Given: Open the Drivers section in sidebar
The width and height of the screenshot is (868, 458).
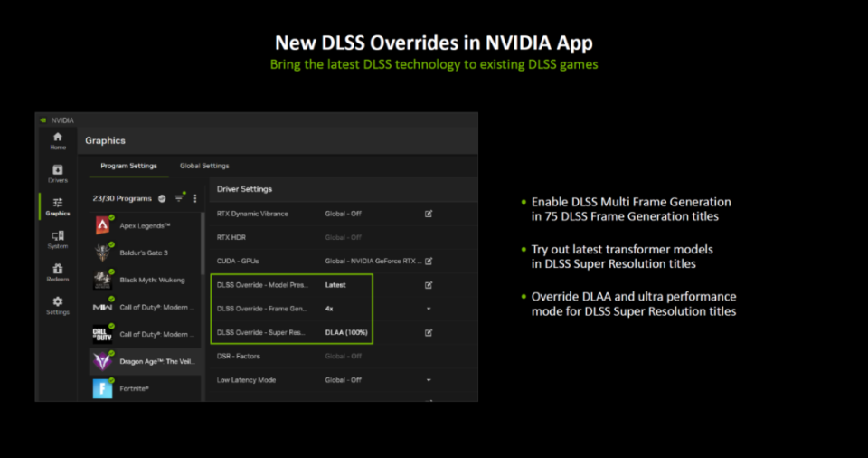Looking at the screenshot, I should pyautogui.click(x=58, y=174).
